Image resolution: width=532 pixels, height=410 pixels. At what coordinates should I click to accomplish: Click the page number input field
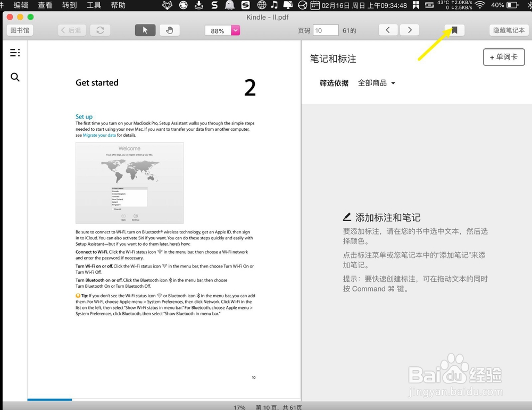[325, 30]
